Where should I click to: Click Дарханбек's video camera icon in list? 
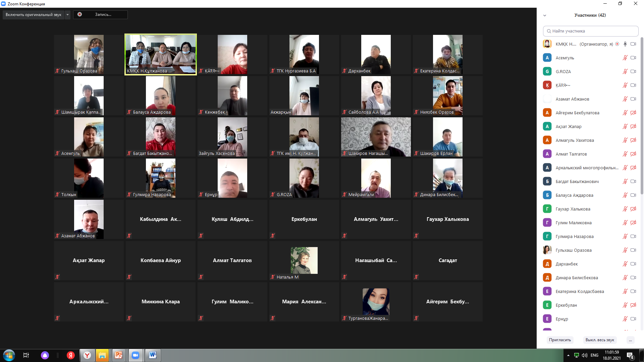pos(633,264)
